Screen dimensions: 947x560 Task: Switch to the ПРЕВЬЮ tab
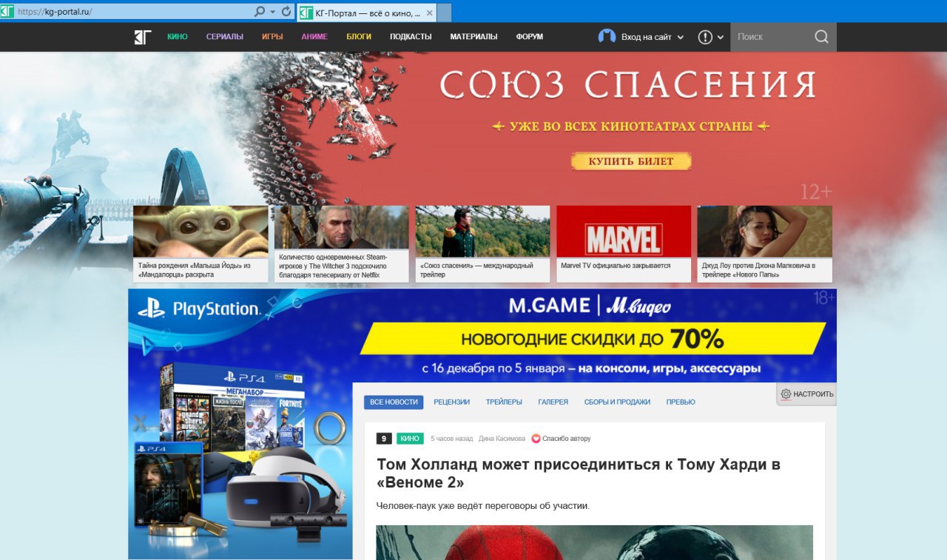[681, 402]
